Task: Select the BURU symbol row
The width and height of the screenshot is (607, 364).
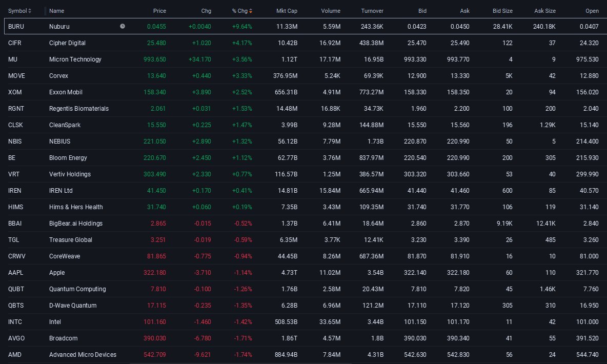Action: pos(306,26)
